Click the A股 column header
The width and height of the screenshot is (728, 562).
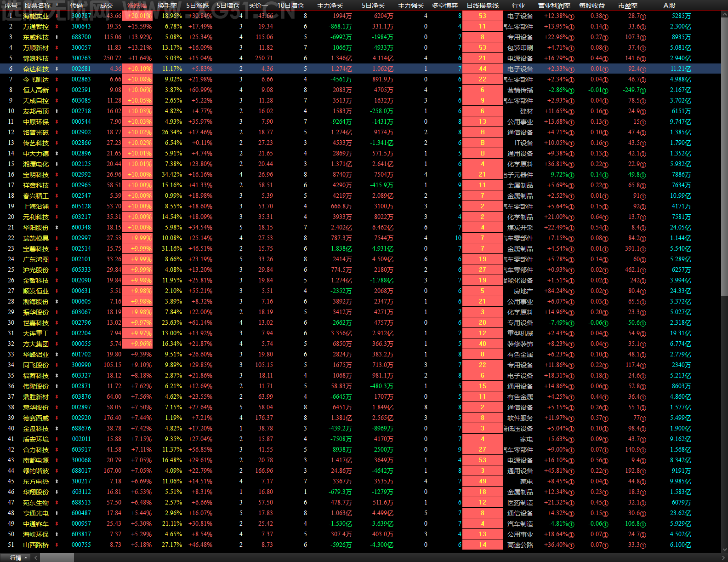tap(670, 6)
